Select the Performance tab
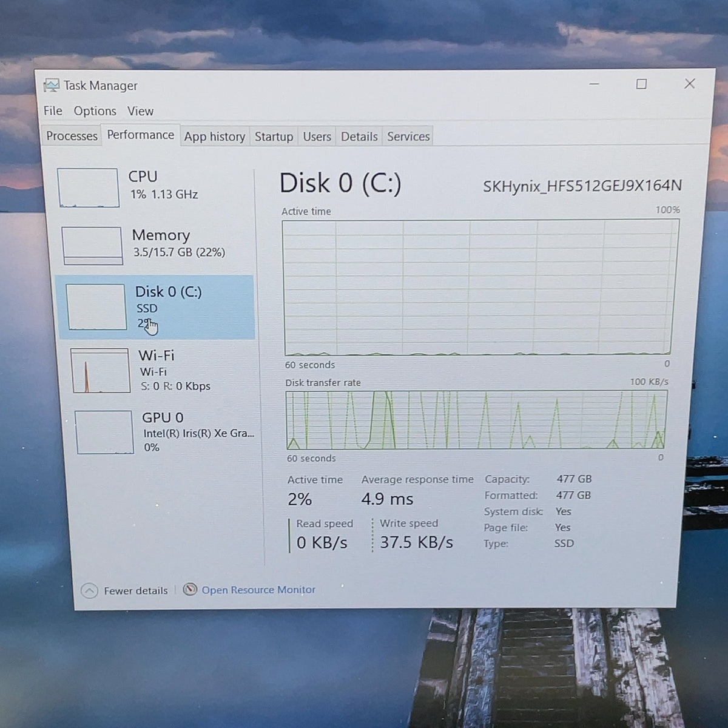 pyautogui.click(x=140, y=135)
